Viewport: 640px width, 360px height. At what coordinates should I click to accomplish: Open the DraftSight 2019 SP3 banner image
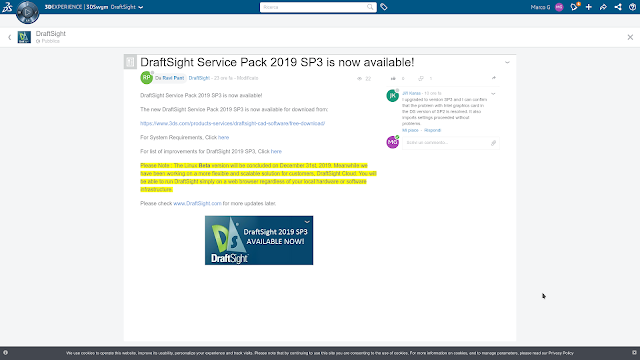point(259,240)
